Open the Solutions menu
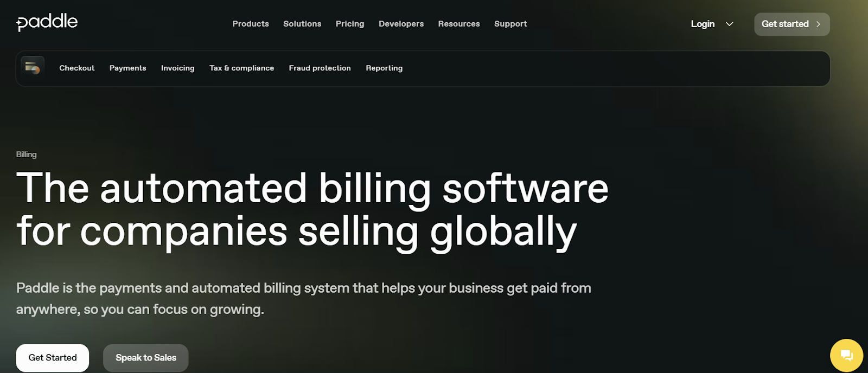The width and height of the screenshot is (868, 373). click(x=302, y=24)
